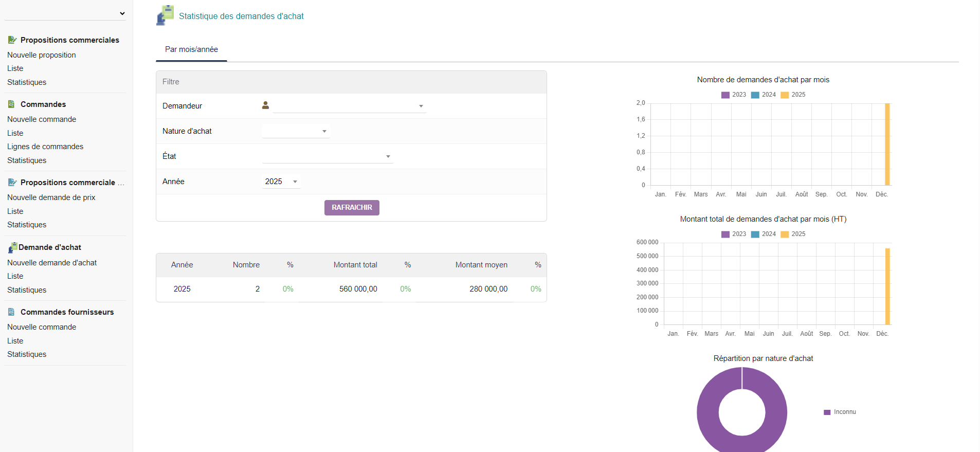Toggle the Inconnu legend swatch

pos(827,412)
